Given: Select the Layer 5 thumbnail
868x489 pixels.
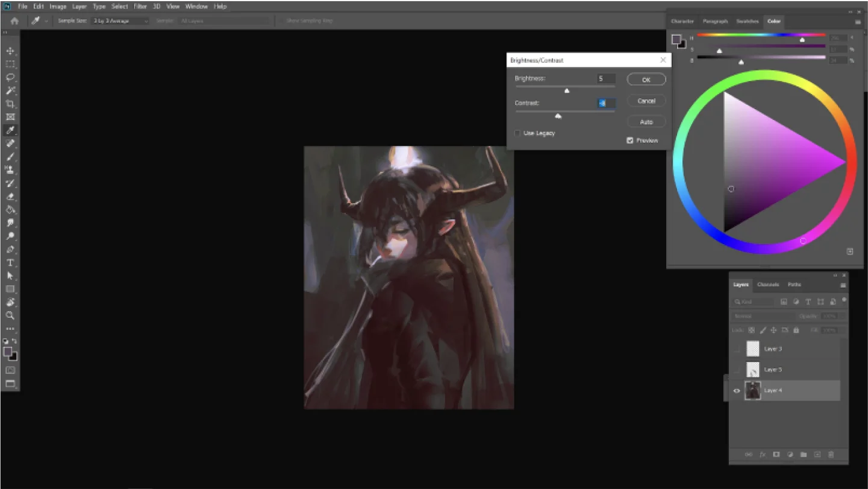Looking at the screenshot, I should pos(753,370).
